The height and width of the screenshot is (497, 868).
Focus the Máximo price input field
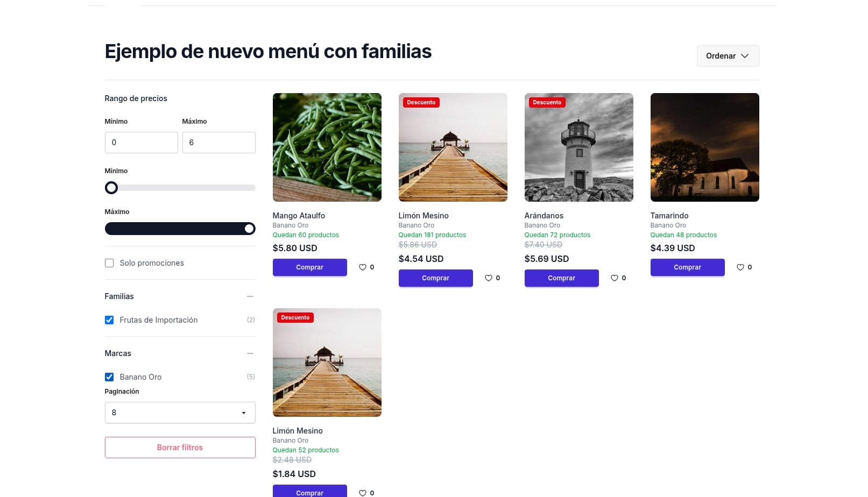click(218, 143)
